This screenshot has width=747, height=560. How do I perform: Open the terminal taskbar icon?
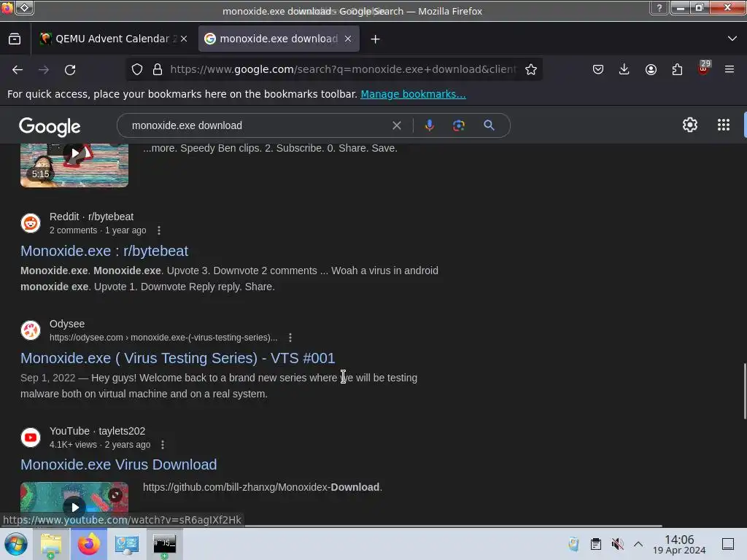tap(164, 544)
